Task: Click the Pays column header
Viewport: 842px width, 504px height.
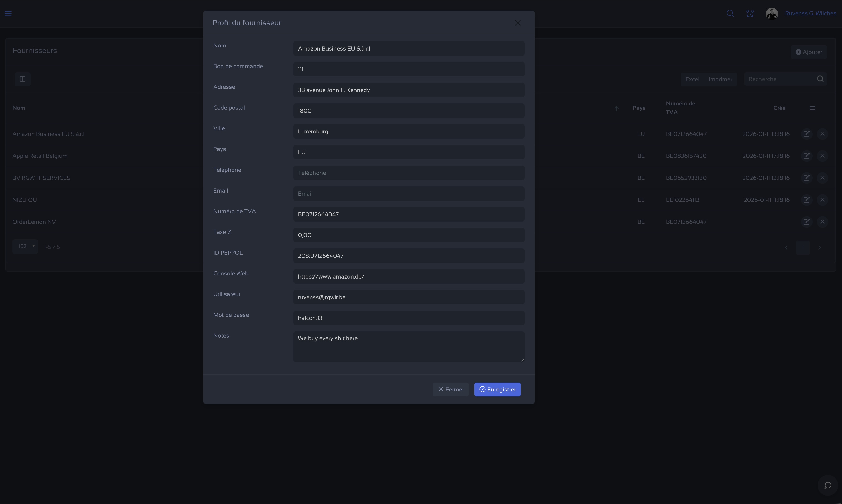Action: pyautogui.click(x=639, y=108)
